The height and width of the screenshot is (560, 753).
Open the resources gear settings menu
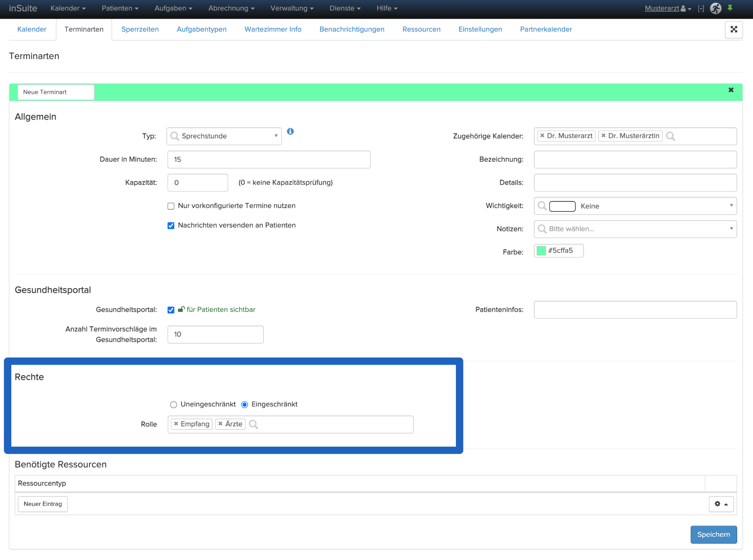[721, 504]
